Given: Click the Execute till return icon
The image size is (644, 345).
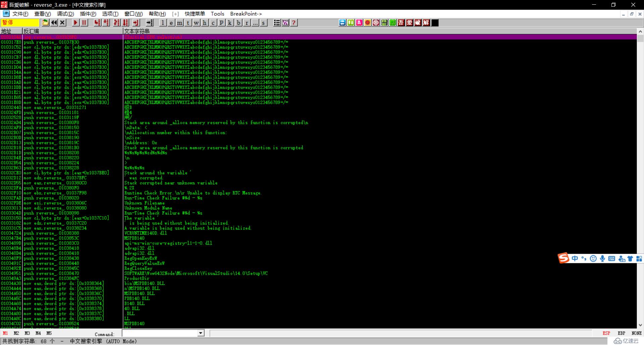Looking at the screenshot, I should [136, 22].
